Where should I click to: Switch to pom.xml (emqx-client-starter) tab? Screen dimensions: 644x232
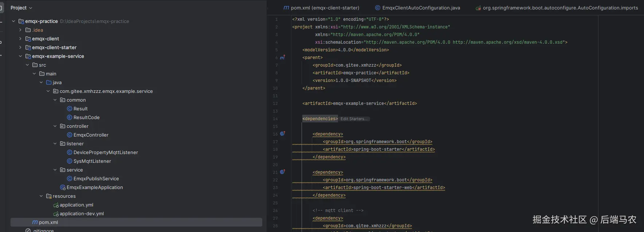[321, 8]
